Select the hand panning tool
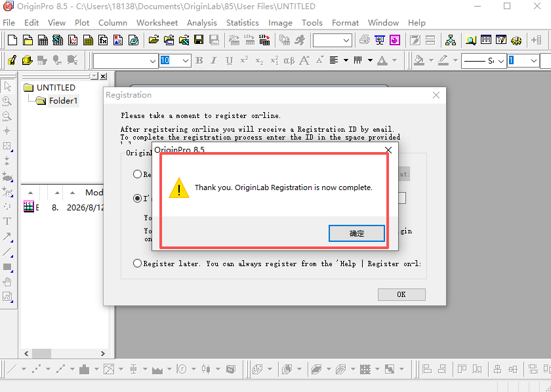Viewport: 551px width, 392px height. click(x=7, y=282)
